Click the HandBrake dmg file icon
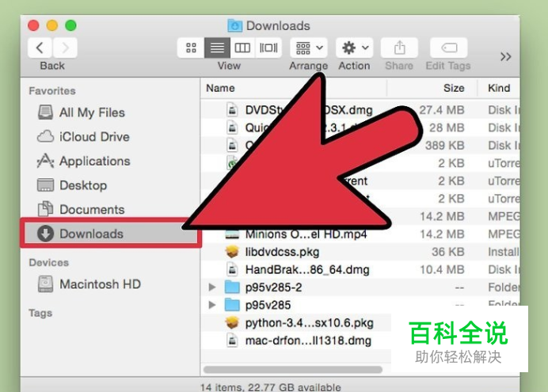 pyautogui.click(x=232, y=269)
